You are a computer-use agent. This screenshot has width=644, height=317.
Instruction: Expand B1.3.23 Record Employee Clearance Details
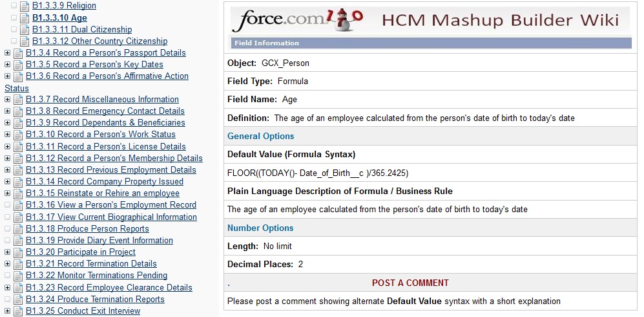click(7, 288)
